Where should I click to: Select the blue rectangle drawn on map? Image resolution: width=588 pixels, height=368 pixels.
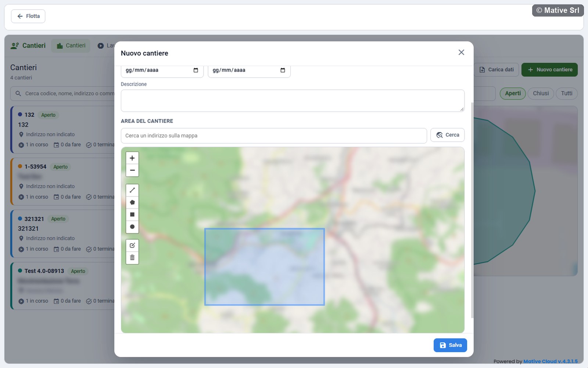point(265,267)
